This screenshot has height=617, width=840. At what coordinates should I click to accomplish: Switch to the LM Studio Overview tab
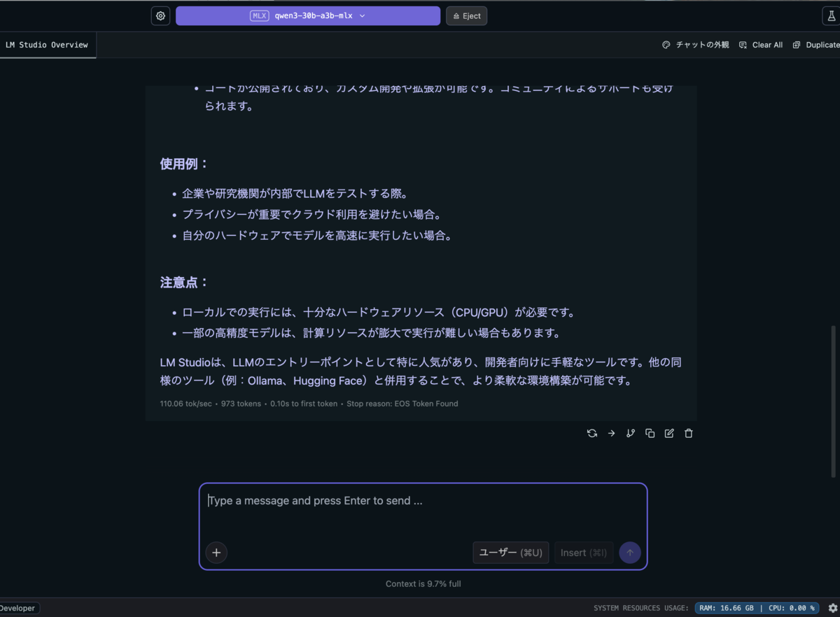47,45
